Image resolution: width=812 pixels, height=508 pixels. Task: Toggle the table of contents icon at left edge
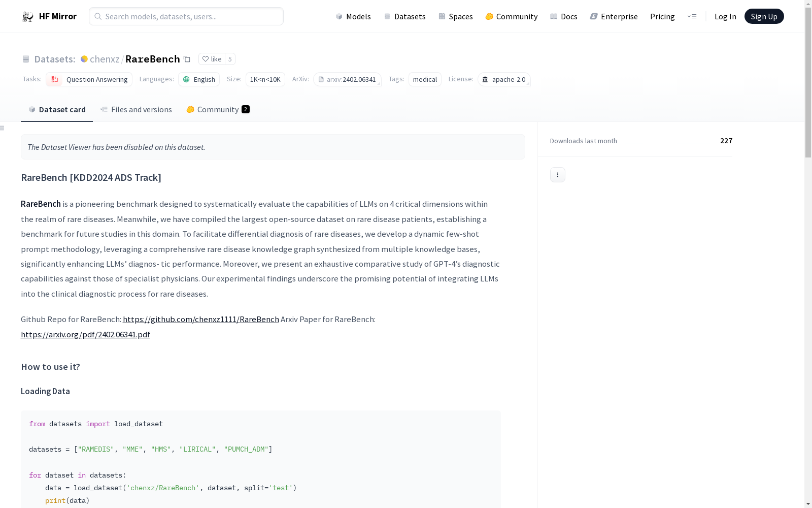3,128
